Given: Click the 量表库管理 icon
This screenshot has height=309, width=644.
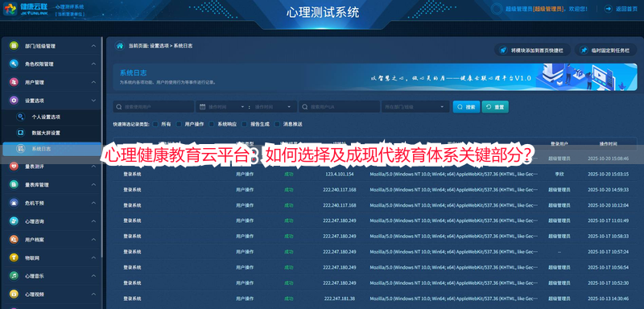Looking at the screenshot, I should (x=14, y=184).
